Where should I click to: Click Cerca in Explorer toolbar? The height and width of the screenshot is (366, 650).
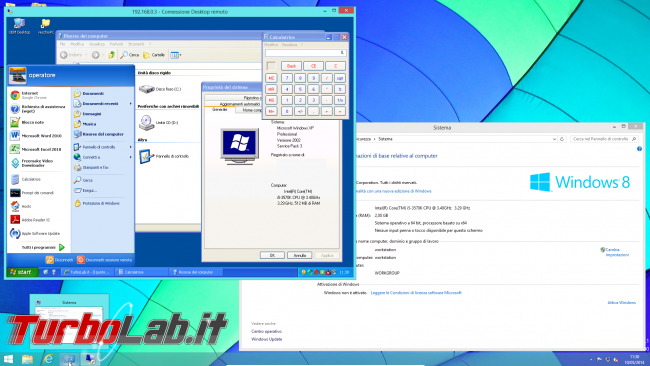(130, 55)
